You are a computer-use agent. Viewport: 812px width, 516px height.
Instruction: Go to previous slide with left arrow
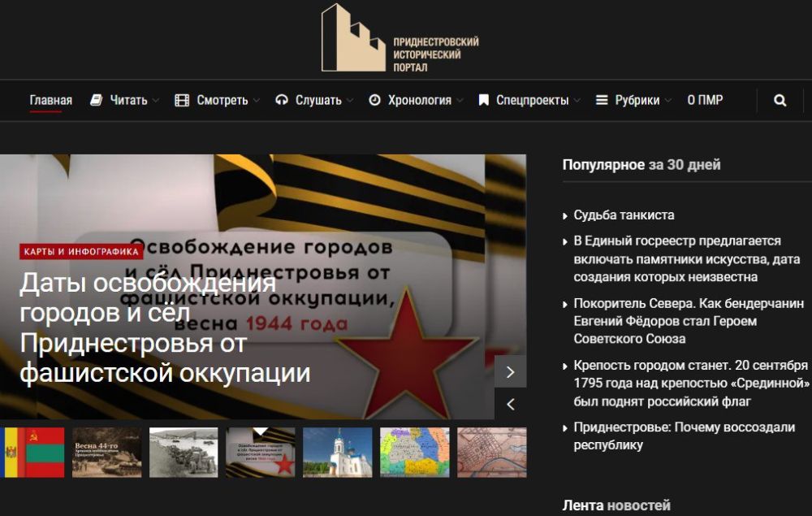tap(510, 404)
